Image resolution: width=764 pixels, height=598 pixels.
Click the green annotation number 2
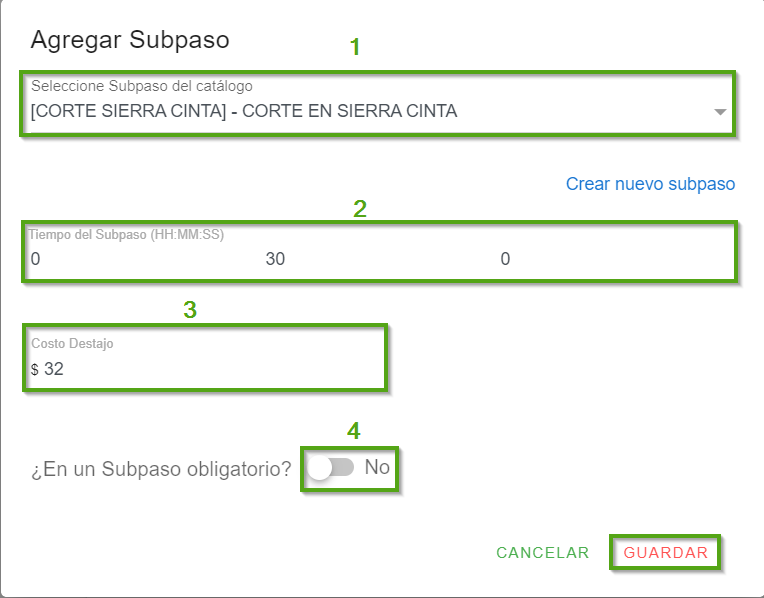[360, 209]
